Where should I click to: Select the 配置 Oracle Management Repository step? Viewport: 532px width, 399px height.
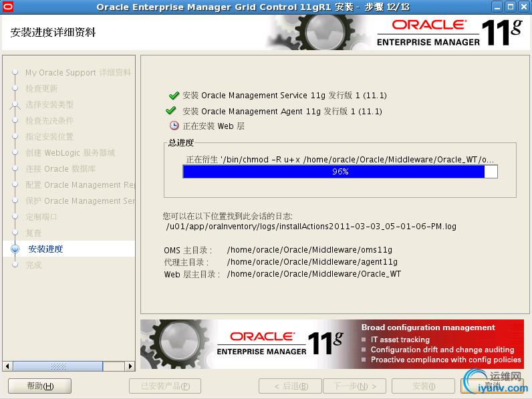(80, 184)
